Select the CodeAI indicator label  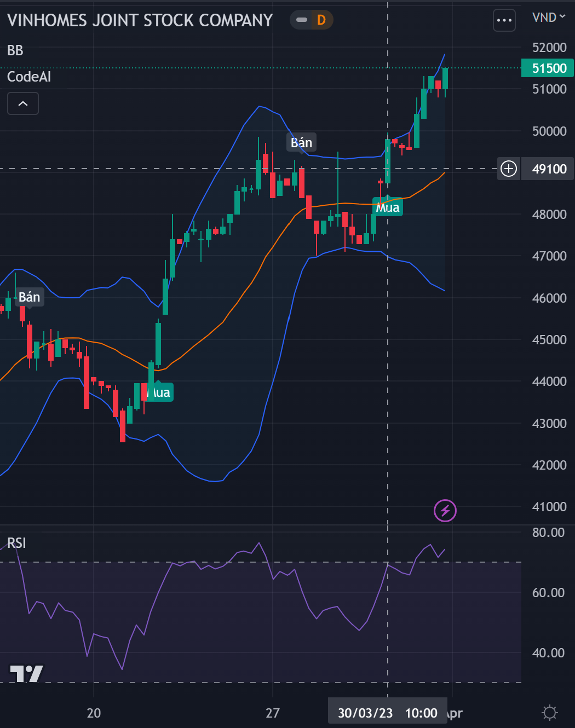click(x=29, y=77)
